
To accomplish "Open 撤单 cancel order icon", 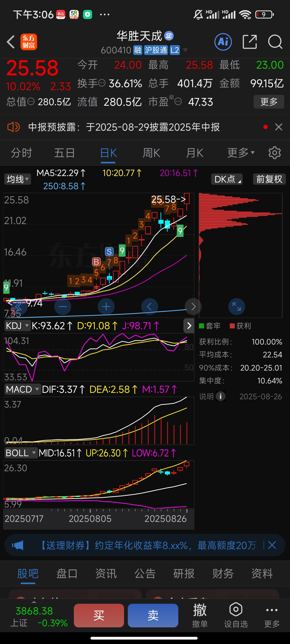I will [x=200, y=615].
